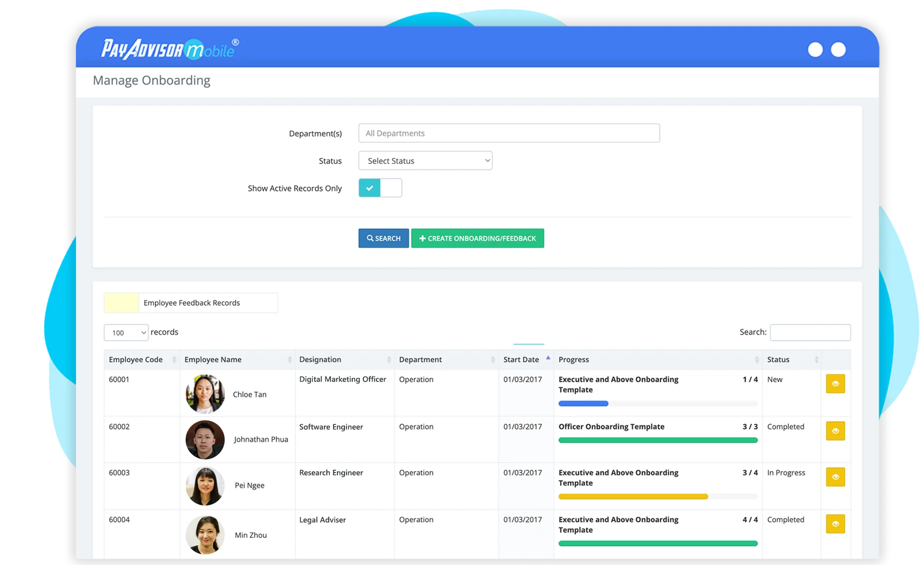This screenshot has height=565, width=924.
Task: Click the Manage Onboarding page header
Action: point(152,80)
